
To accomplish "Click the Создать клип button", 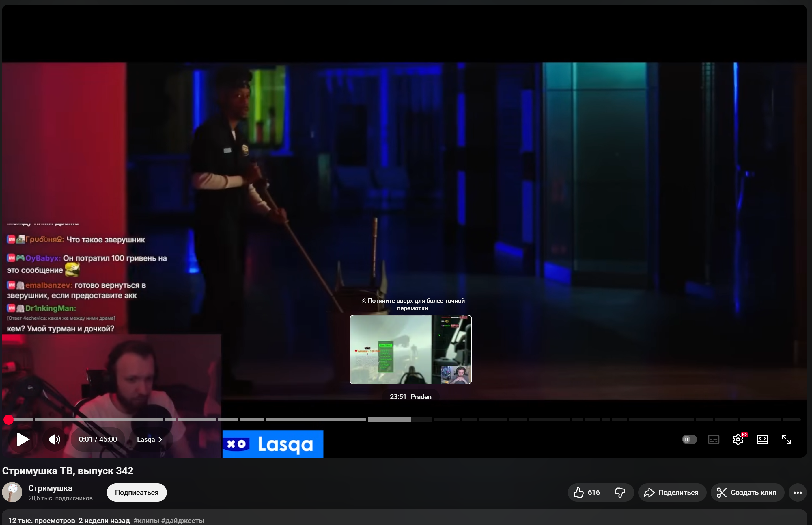I will [x=747, y=492].
